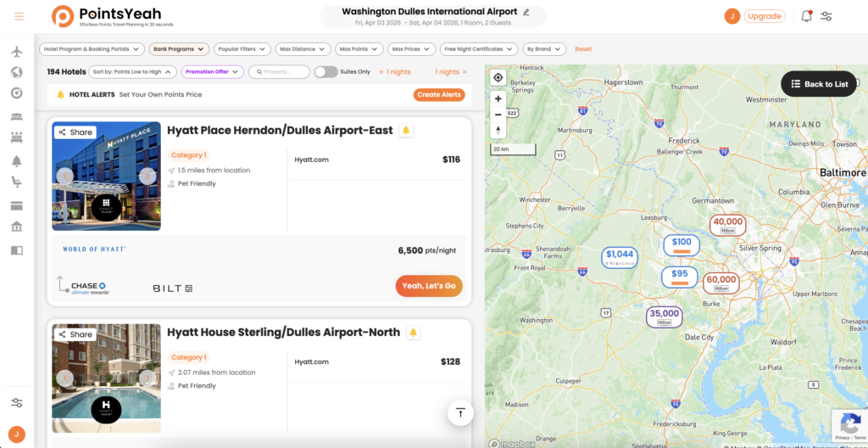Go to next 1 nights link

pos(451,71)
